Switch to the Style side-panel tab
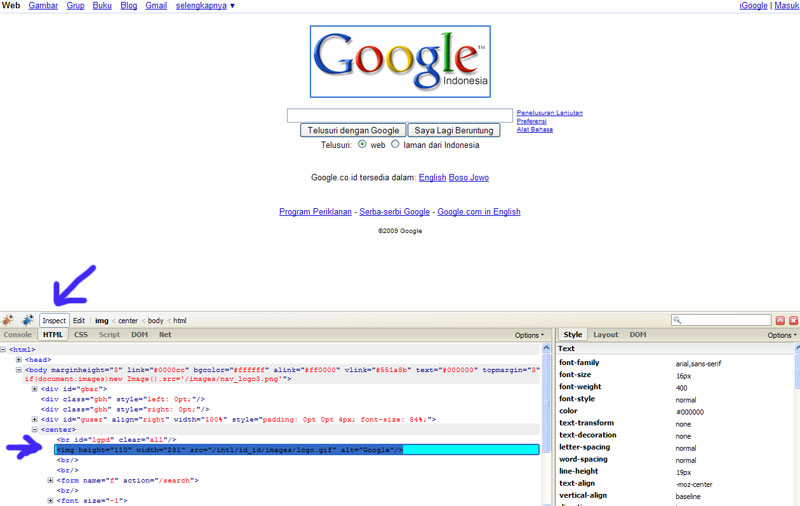The width and height of the screenshot is (800, 506). point(572,335)
